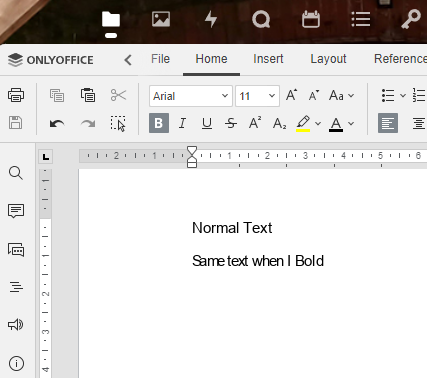Open the Headings navigation sidebar icon
Viewport: 427px width, 378px height.
pos(16,287)
